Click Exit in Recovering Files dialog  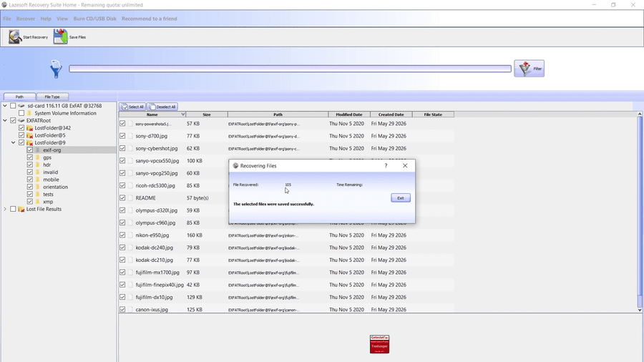click(401, 198)
